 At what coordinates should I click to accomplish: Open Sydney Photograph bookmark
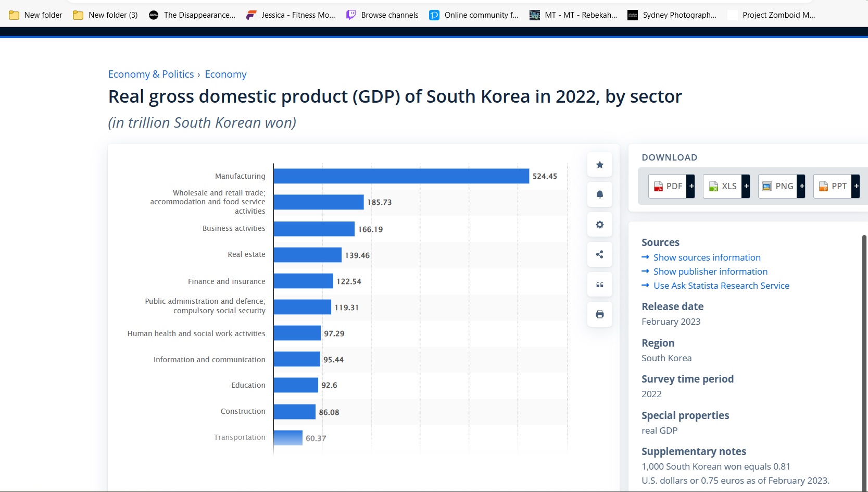coord(672,15)
